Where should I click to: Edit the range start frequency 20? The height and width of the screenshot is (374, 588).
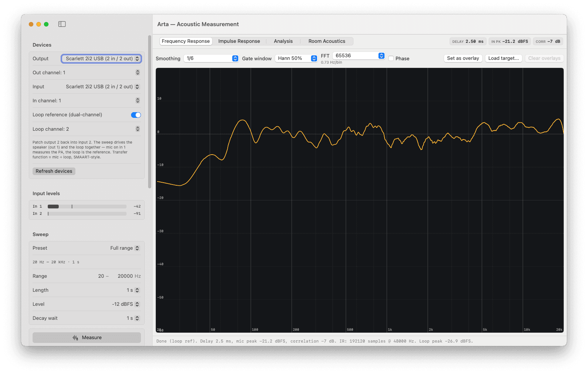[x=101, y=276]
